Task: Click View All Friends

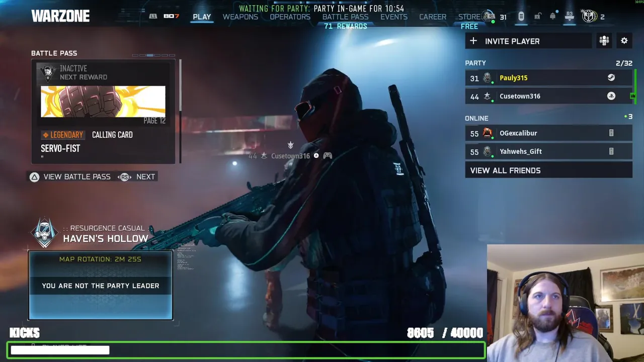Action: (548, 170)
